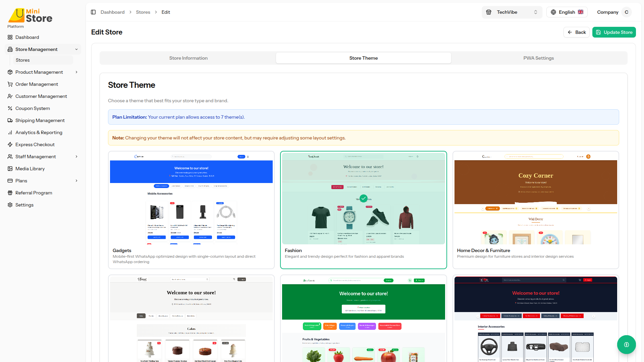Select the dark car accessories theme preview
This screenshot has width=644, height=362.
[x=535, y=318]
